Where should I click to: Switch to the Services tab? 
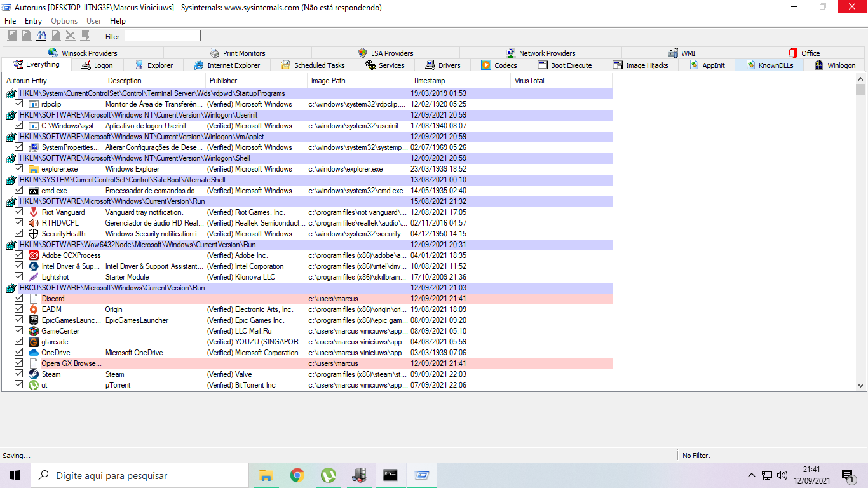(384, 65)
